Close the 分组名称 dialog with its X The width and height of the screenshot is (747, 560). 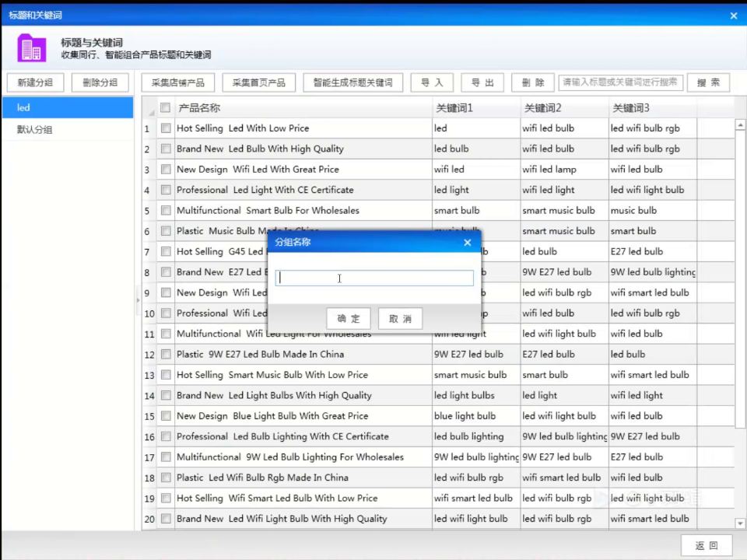[468, 243]
